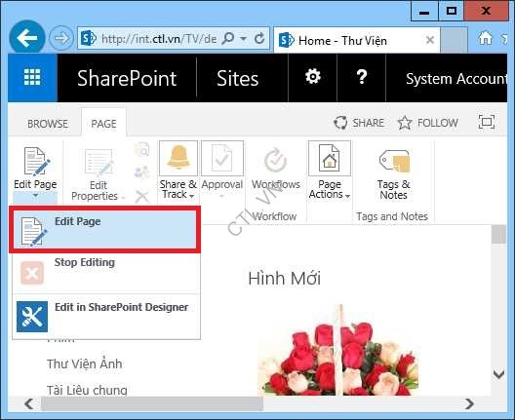Click the FOLLOW star button
This screenshot has height=420, width=515.
point(428,123)
